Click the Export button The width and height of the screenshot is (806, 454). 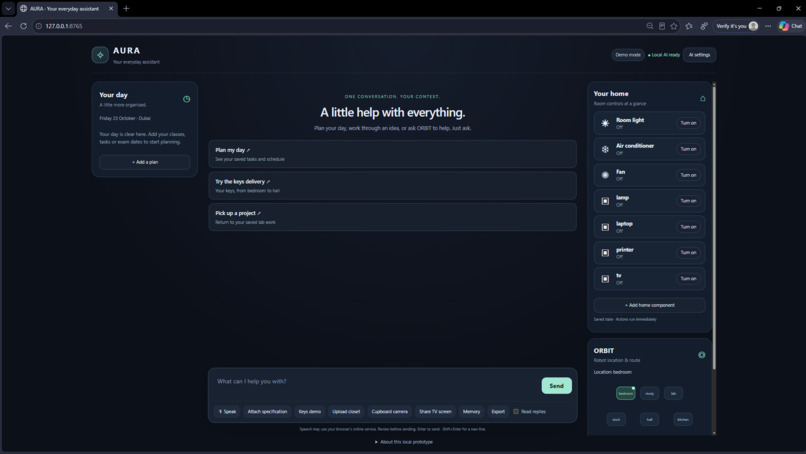tap(498, 411)
